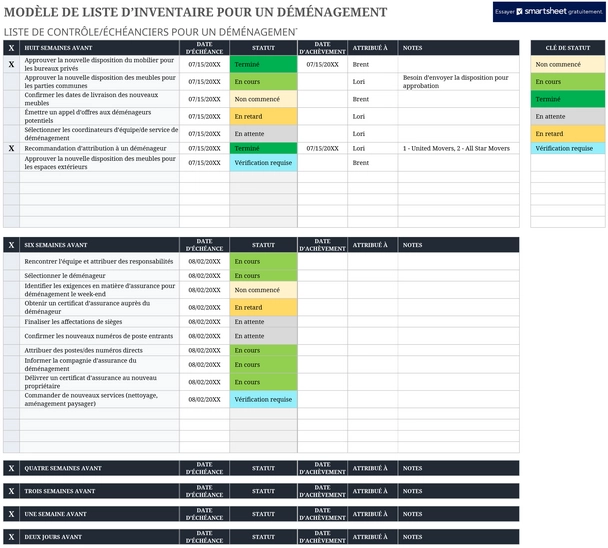Select the 'En cours' swatch in status key
Viewport: 608px width, 548px height.
pyautogui.click(x=568, y=82)
